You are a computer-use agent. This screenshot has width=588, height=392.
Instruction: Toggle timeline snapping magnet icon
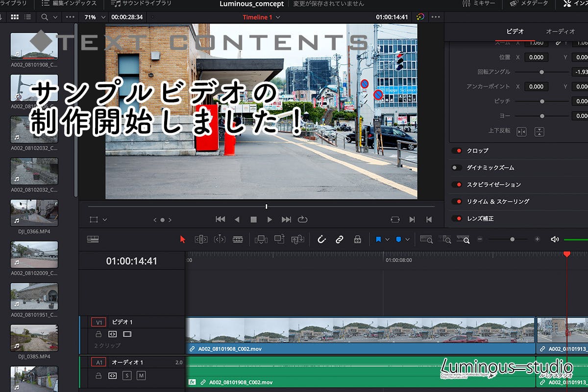321,239
